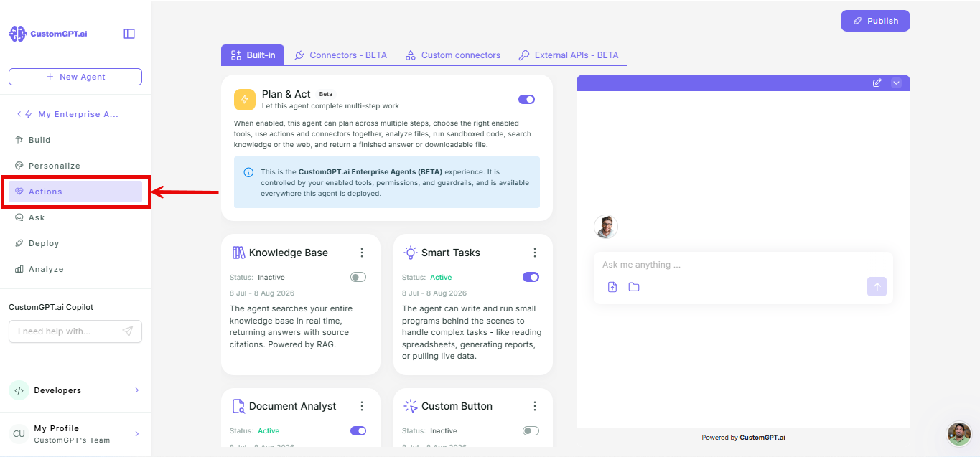
Task: Enable the Knowledge Base toggle
Action: pos(358,277)
